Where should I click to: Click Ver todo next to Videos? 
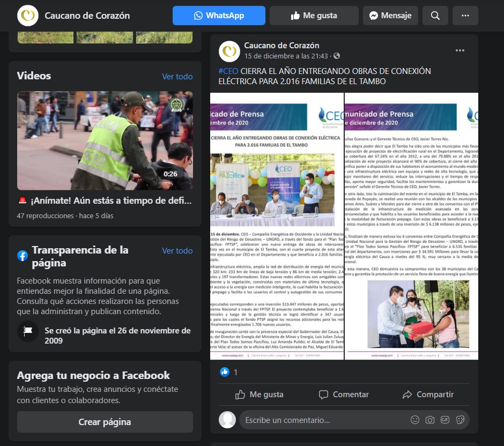click(x=177, y=77)
